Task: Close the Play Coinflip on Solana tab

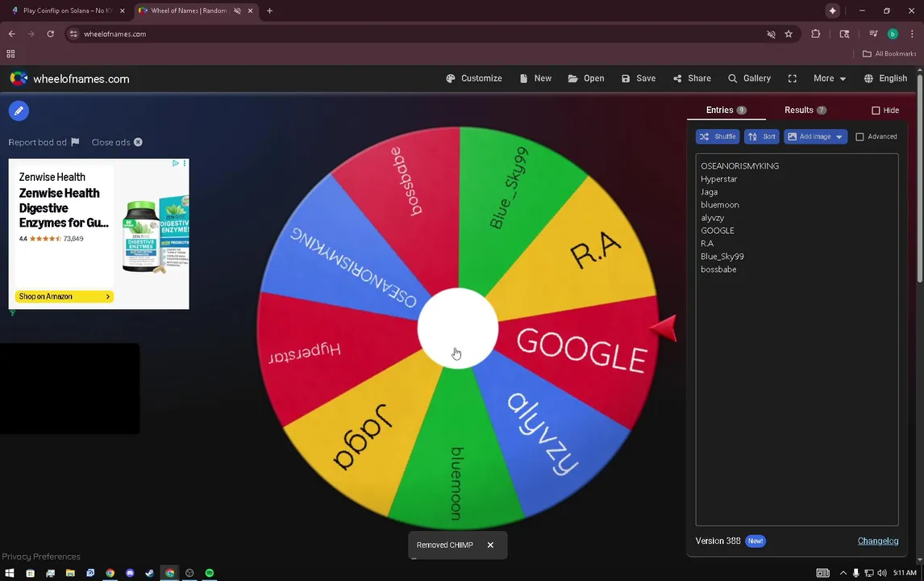Action: tap(122, 10)
